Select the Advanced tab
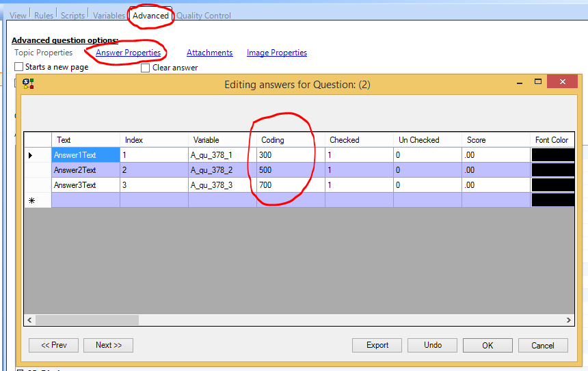 point(150,15)
